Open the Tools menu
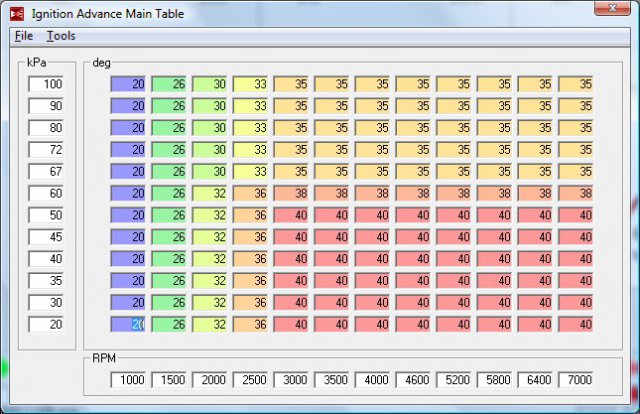Viewport: 640px width, 414px height. (x=61, y=36)
